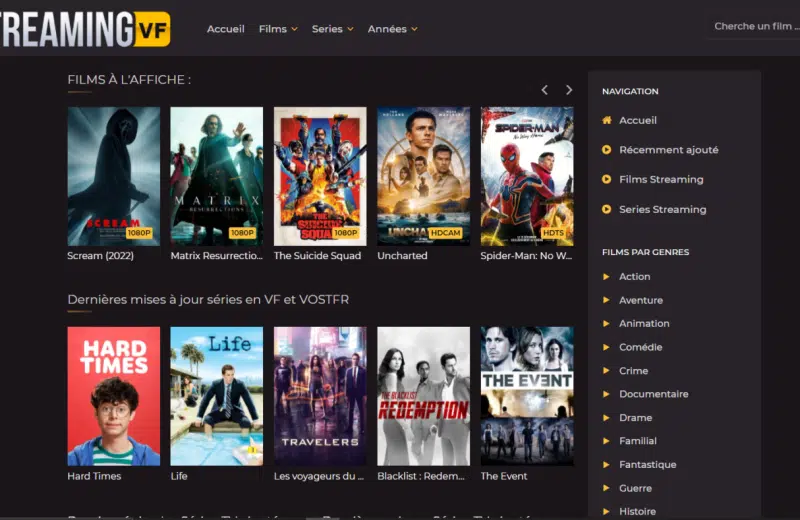This screenshot has width=800, height=520.
Task: Open the Scream (2022) poster
Action: (x=113, y=176)
